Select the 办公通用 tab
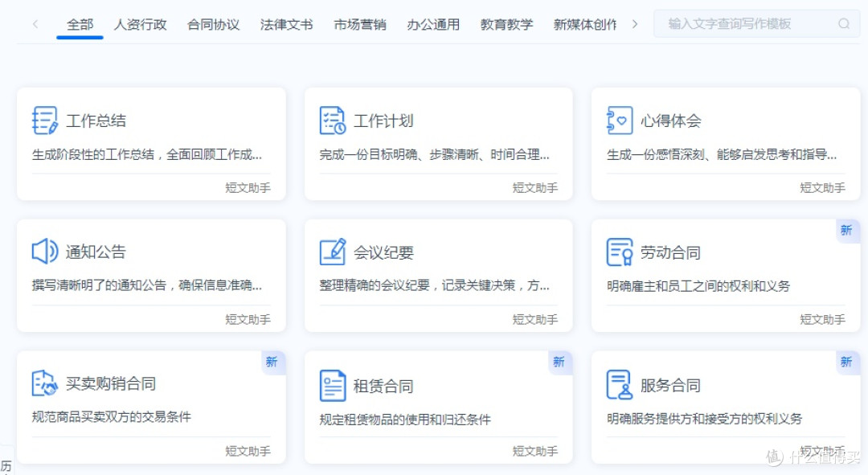868x475 pixels. [x=433, y=24]
